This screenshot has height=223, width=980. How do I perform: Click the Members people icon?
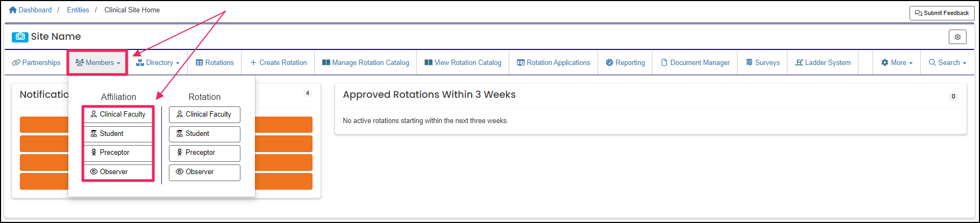pyautogui.click(x=80, y=62)
